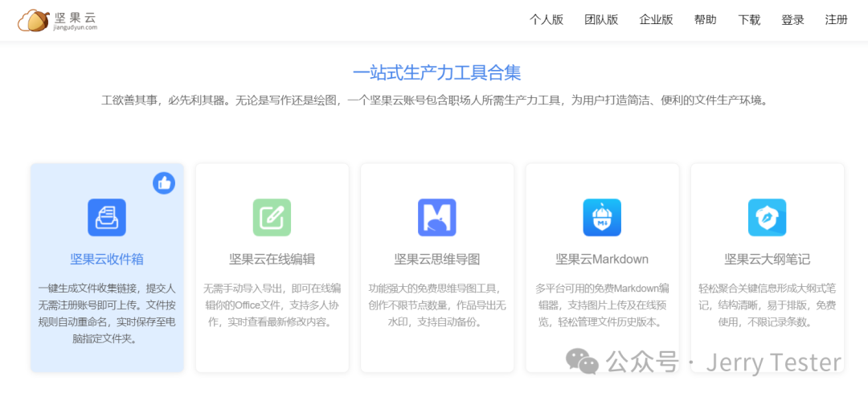
Task: Click the 注册 link
Action: (x=836, y=20)
